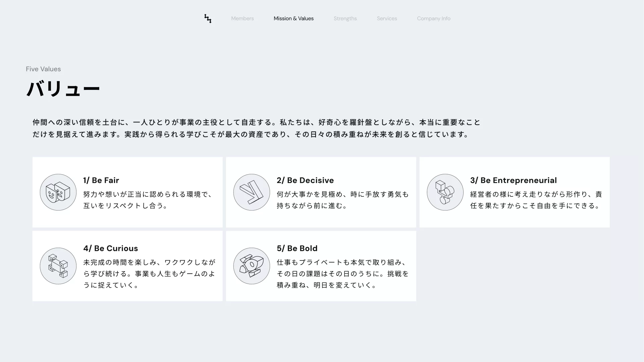Click the 1/ Be Fair heading
Image resolution: width=644 pixels, height=362 pixels.
[x=101, y=180]
